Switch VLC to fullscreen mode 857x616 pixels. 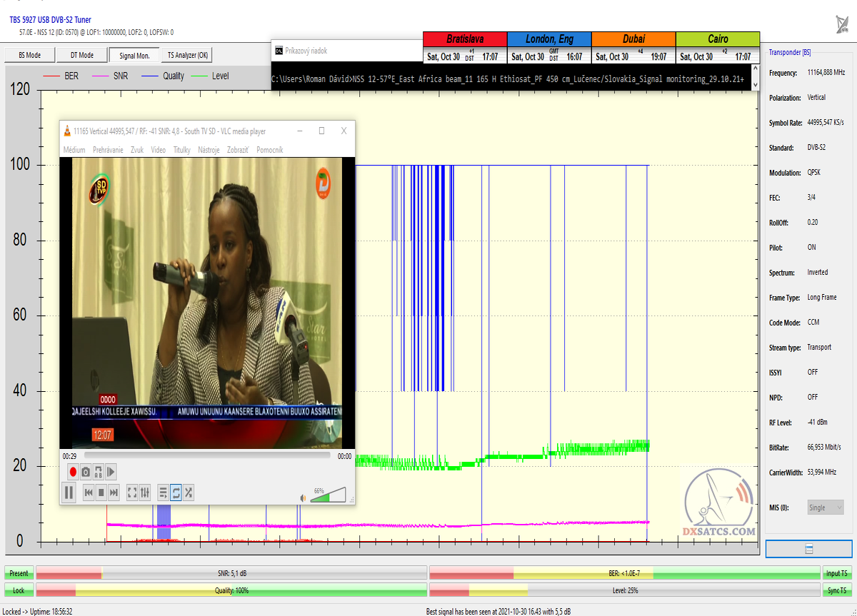tap(132, 492)
